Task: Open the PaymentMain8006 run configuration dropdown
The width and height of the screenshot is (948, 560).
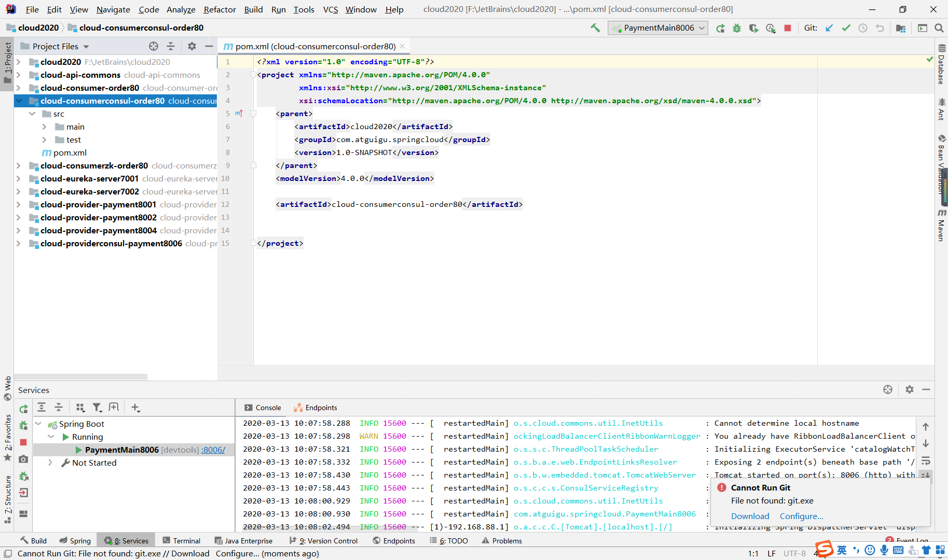Action: [657, 28]
